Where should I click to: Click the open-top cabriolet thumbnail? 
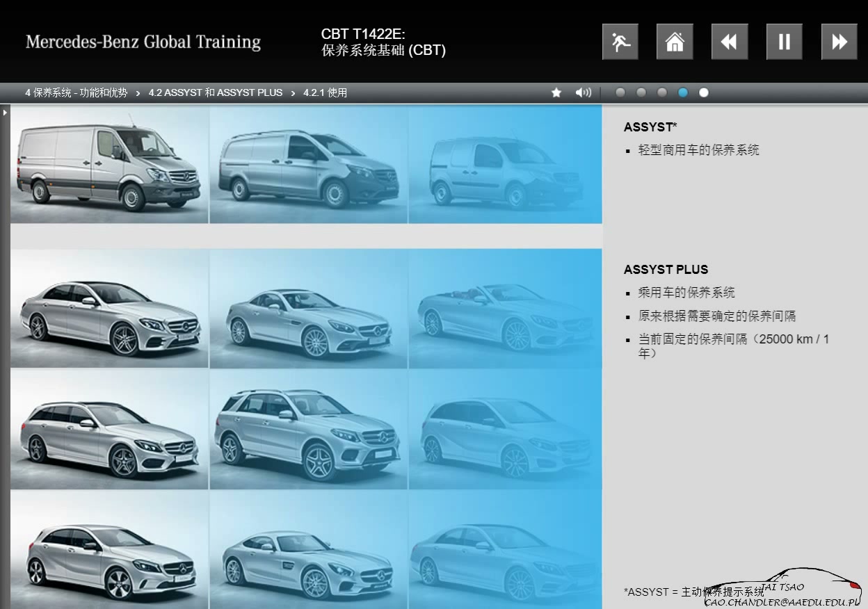pyautogui.click(x=506, y=309)
